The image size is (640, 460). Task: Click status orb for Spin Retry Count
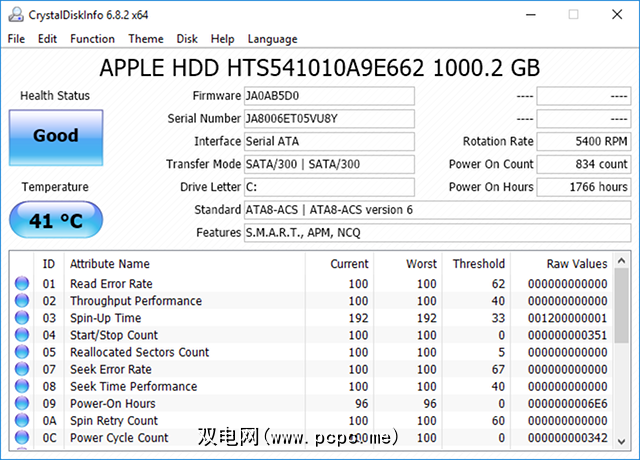(x=22, y=420)
